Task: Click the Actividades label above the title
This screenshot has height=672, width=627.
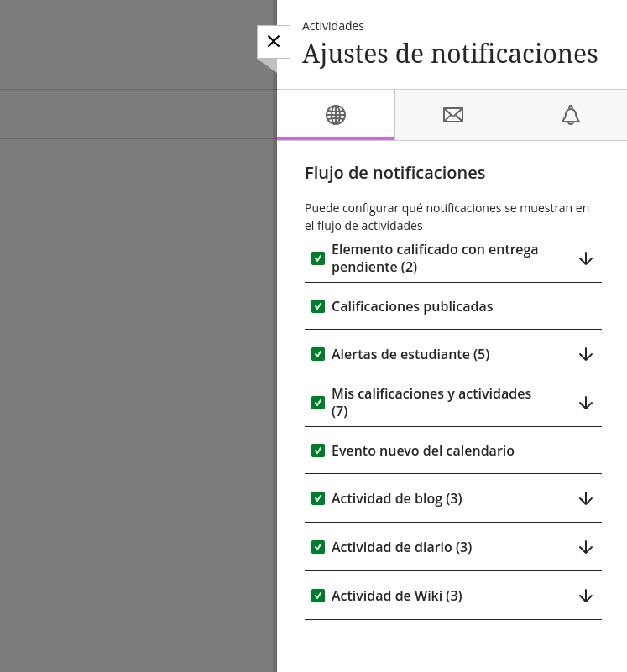Action: [332, 26]
